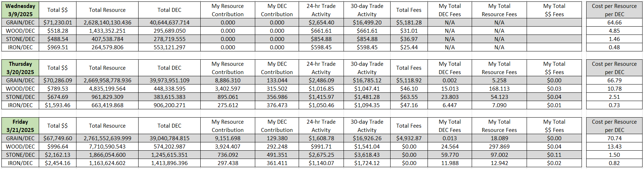Select the Friday 3/21/2025 date header cell

20,126
